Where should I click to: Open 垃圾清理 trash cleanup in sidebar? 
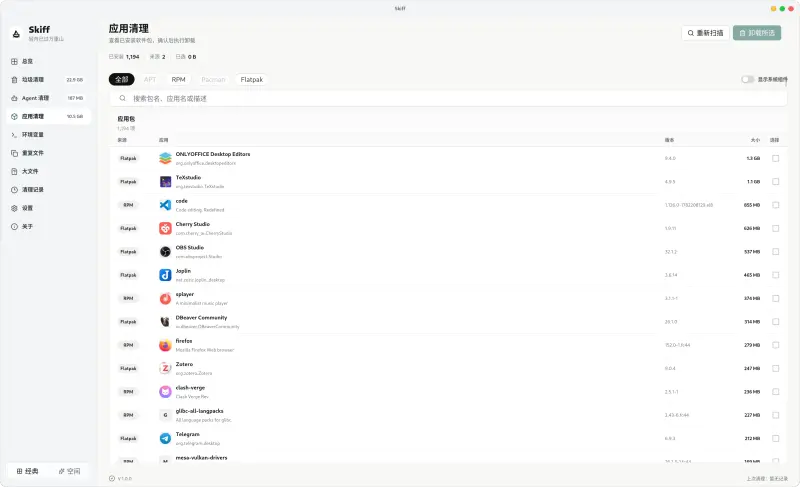49,80
